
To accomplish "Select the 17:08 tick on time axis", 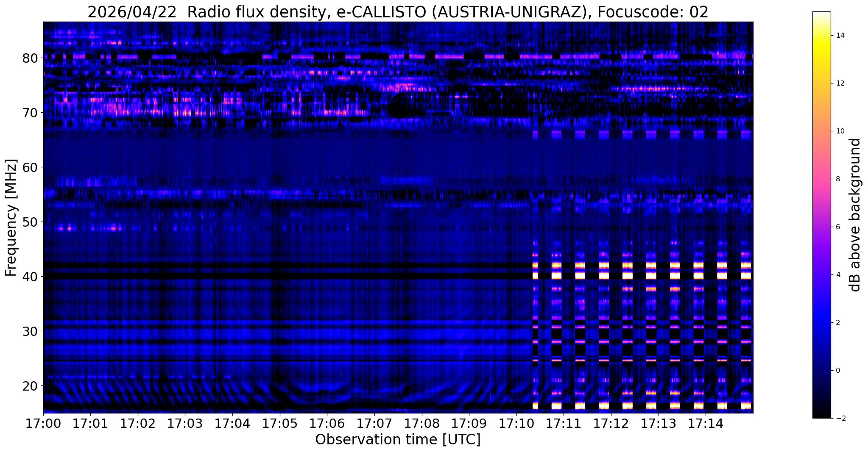I will tap(421, 424).
